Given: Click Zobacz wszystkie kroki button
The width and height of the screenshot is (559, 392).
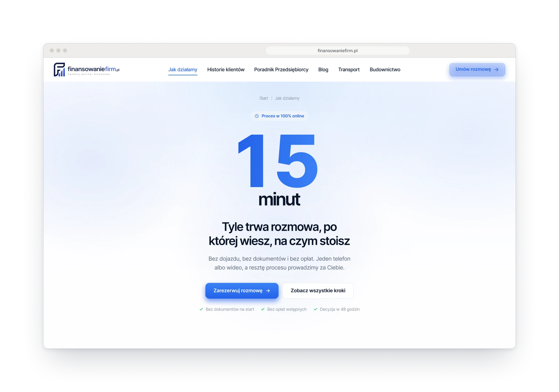Looking at the screenshot, I should [318, 291].
